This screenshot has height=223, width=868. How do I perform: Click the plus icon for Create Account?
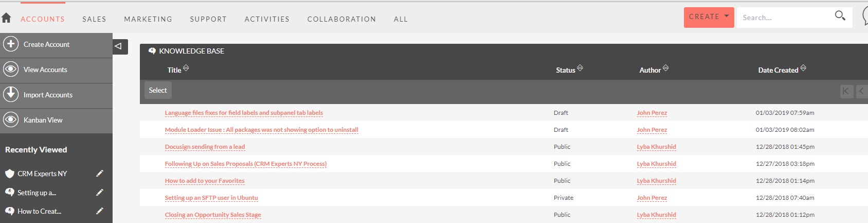11,44
